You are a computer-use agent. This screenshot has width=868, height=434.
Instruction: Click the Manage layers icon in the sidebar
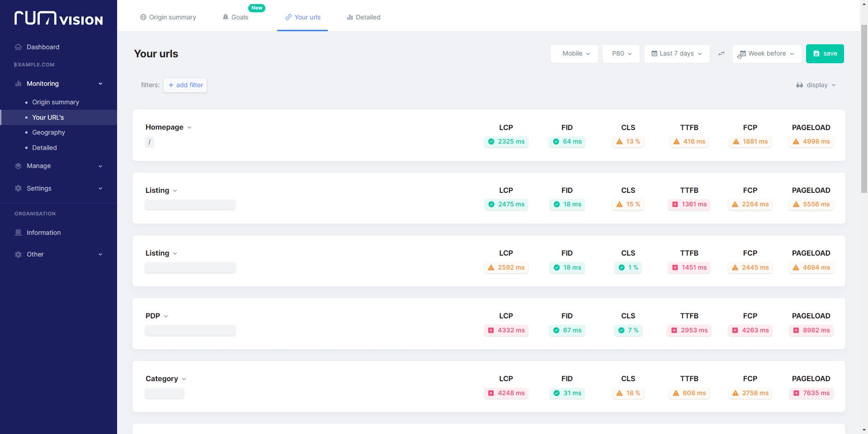[x=18, y=166]
